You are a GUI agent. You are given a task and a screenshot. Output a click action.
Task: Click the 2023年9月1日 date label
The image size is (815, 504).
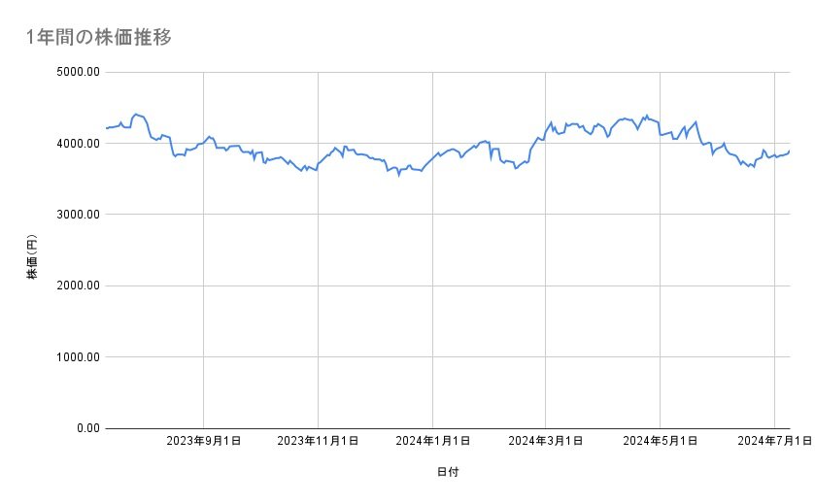coord(204,442)
